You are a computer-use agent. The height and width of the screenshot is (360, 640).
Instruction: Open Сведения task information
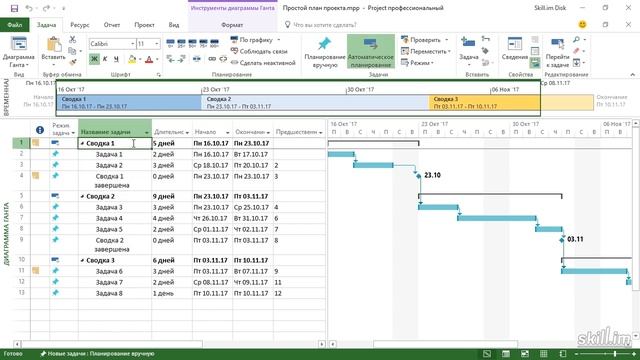coord(515,49)
